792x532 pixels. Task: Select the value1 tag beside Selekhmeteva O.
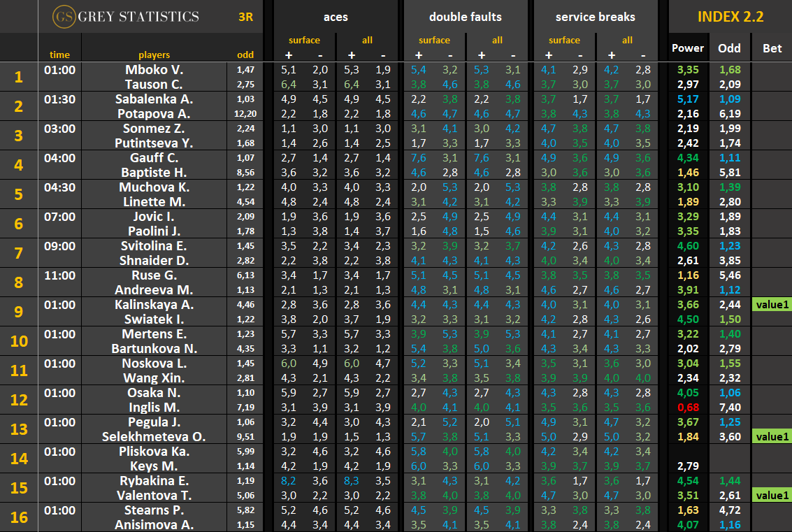pyautogui.click(x=772, y=437)
